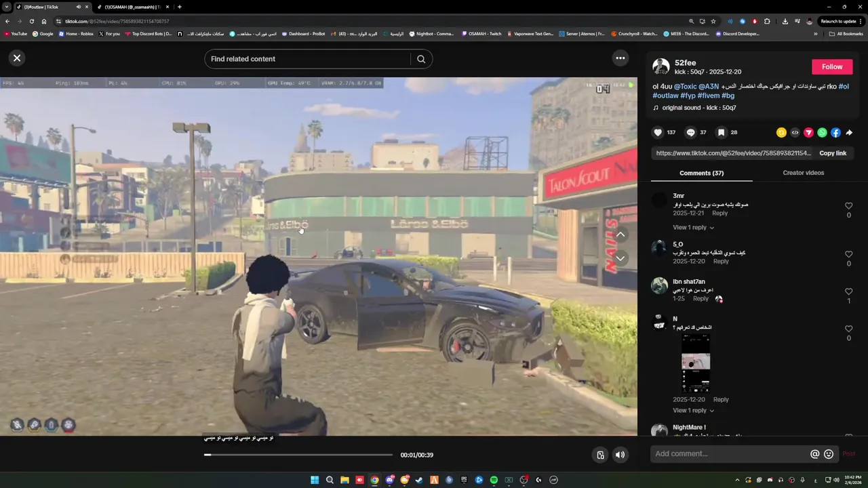868x488 pixels.
Task: Expand View 1 reply under N's comment
Action: pyautogui.click(x=693, y=411)
